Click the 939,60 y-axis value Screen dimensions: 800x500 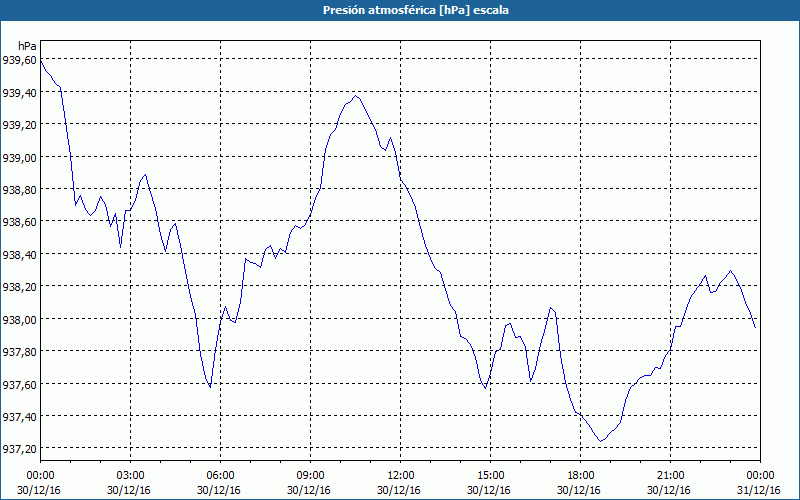pos(19,60)
